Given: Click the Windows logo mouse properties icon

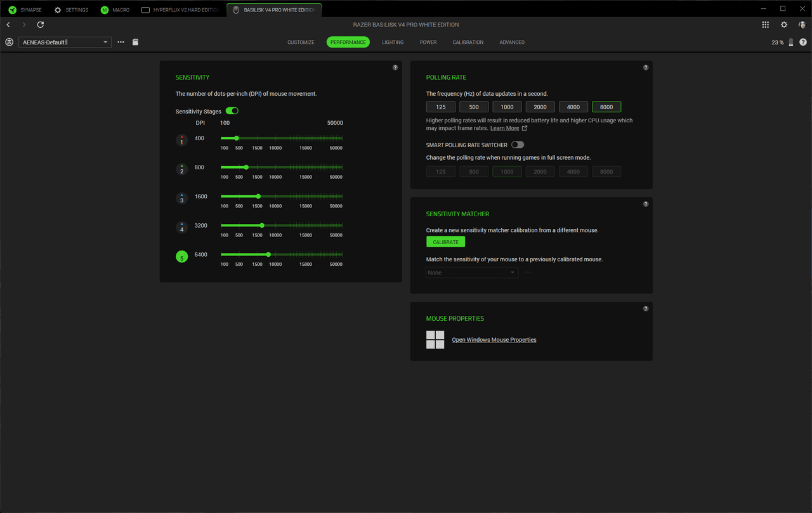Looking at the screenshot, I should pyautogui.click(x=435, y=340).
